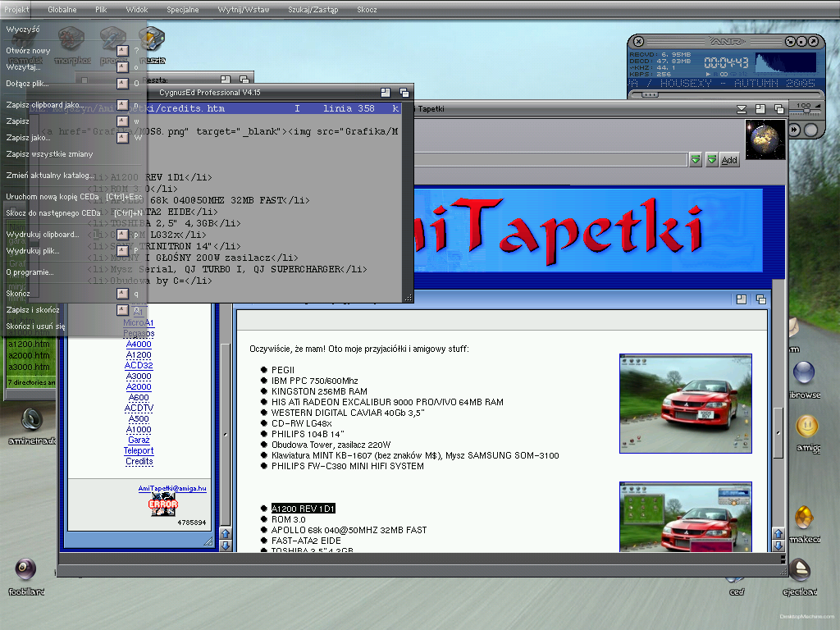
Task: Choose Otwórz nowy menu entry
Action: pyautogui.click(x=73, y=50)
